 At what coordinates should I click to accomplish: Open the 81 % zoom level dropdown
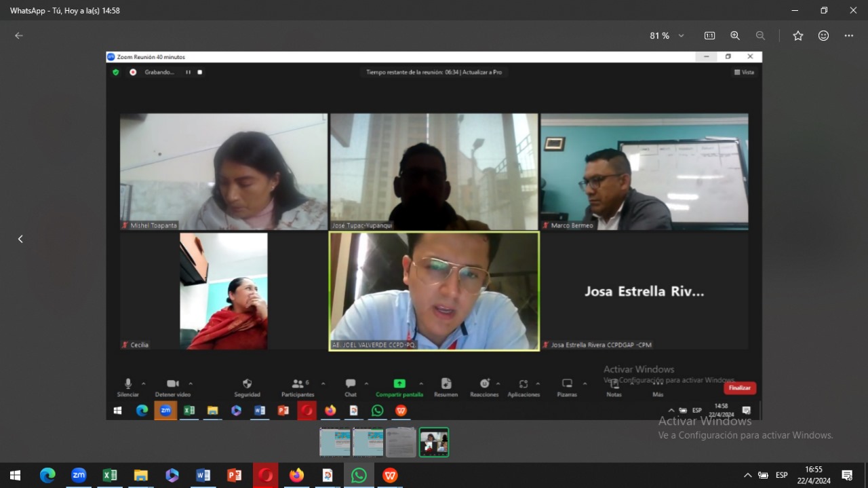pos(667,36)
